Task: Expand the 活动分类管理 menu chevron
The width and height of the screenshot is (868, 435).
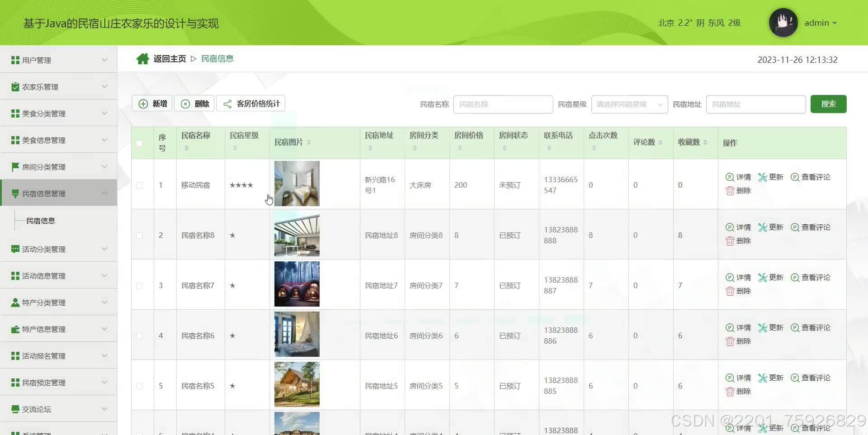Action: [x=104, y=249]
